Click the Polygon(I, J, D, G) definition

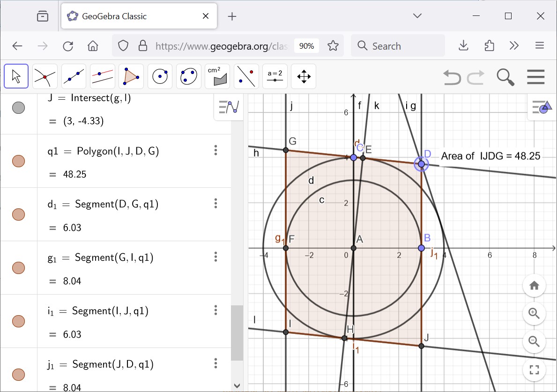tap(118, 151)
